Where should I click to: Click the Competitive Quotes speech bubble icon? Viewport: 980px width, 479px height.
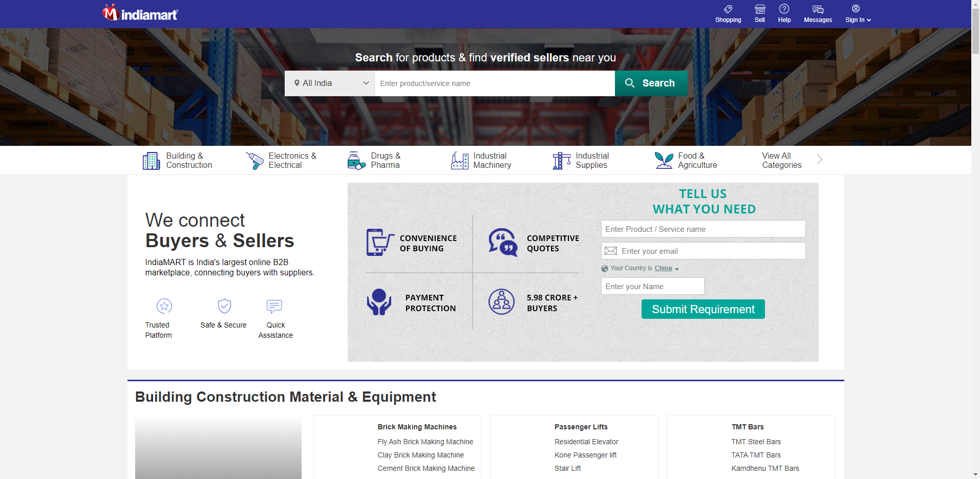click(x=503, y=243)
